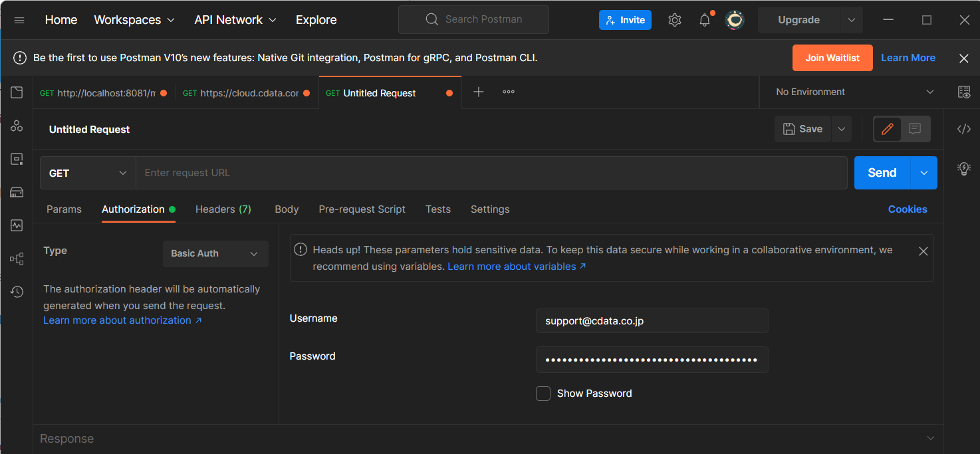Switch to the Headers tab
This screenshot has height=454, width=980.
coord(223,209)
